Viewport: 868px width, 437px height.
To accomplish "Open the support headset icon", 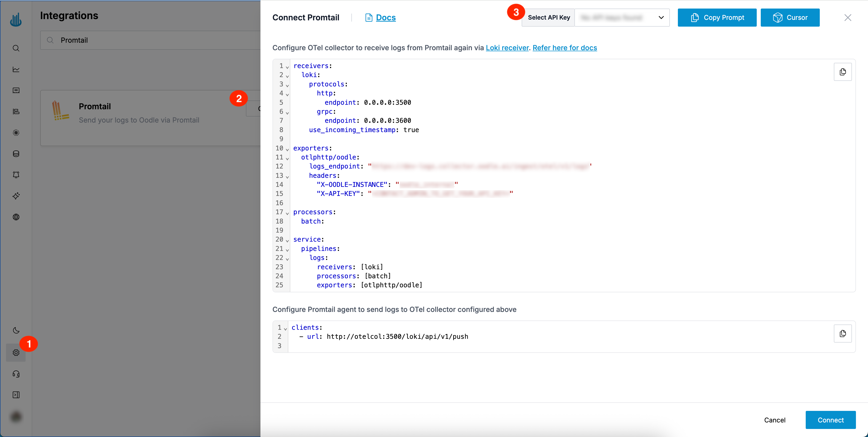I will (x=16, y=374).
